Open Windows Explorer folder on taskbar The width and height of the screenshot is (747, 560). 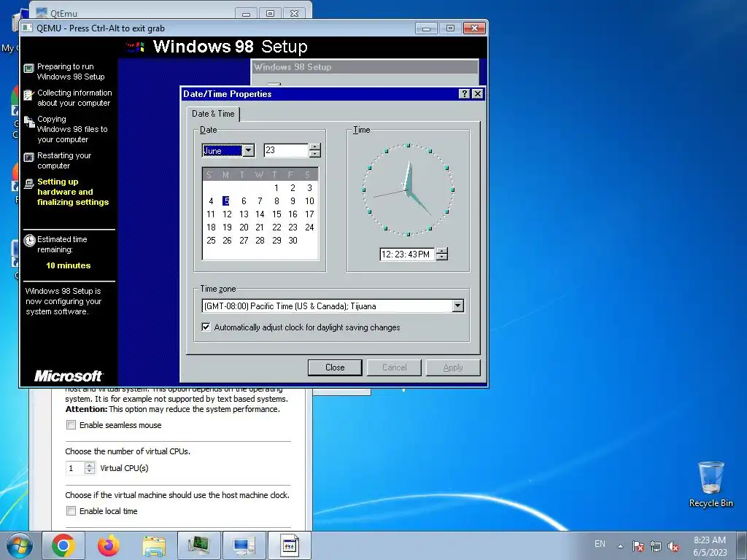(x=154, y=545)
